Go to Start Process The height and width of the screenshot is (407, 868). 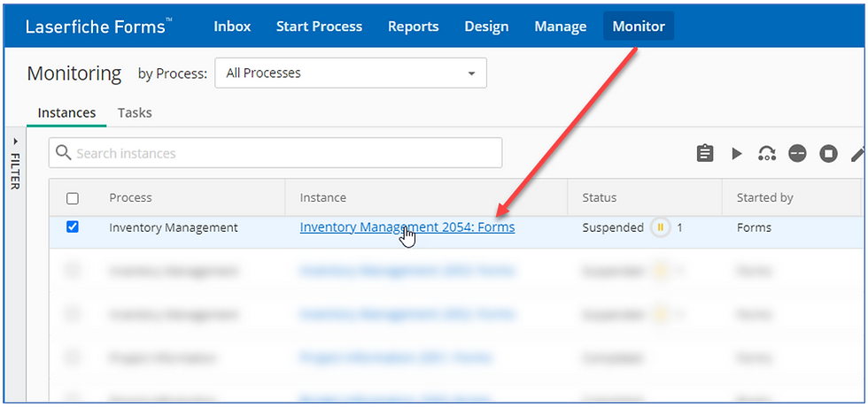point(320,26)
